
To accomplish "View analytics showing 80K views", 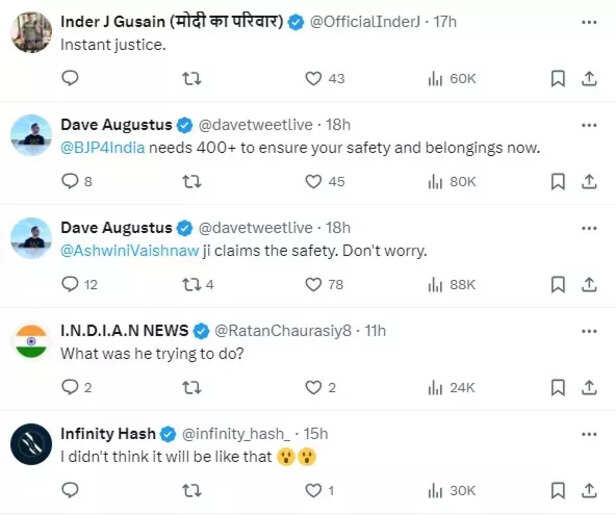I will pyautogui.click(x=451, y=181).
